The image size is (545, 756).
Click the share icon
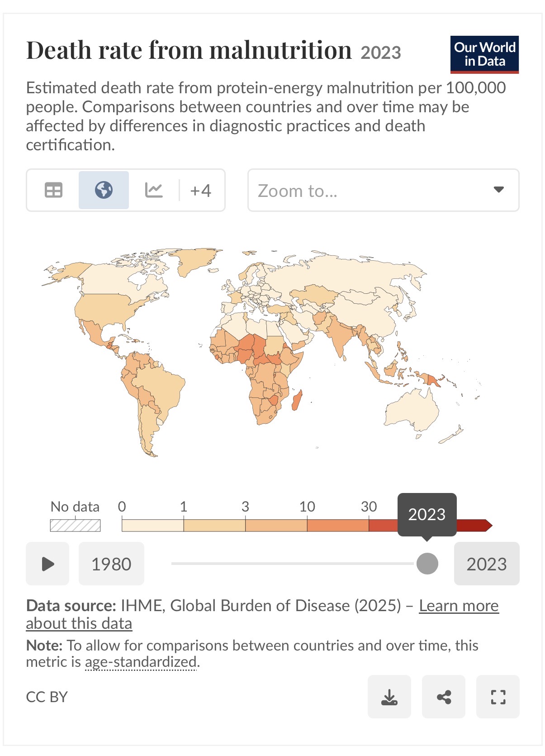[444, 697]
